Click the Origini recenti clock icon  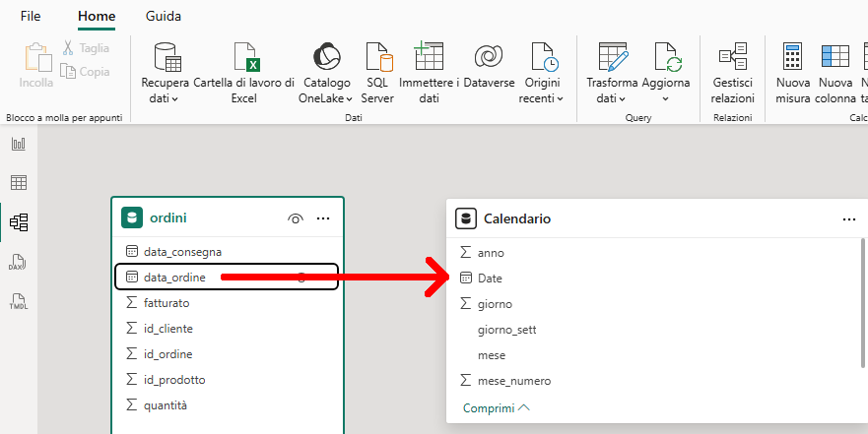(x=544, y=57)
